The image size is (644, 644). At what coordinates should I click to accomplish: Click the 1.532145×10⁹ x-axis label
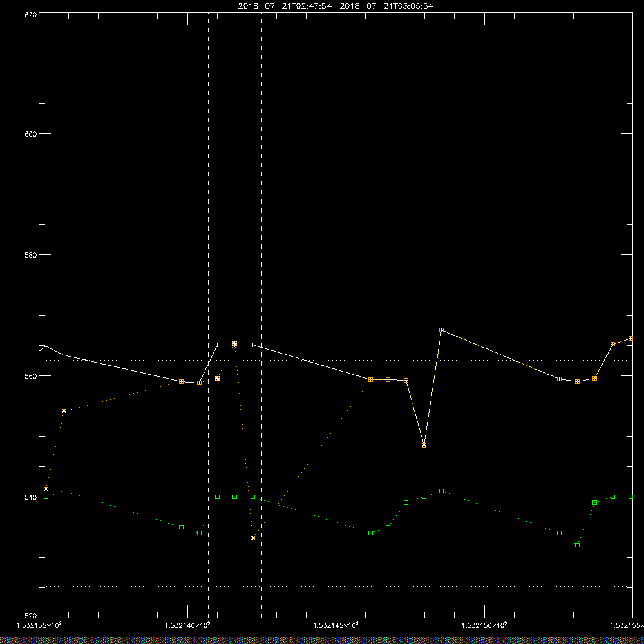point(336,625)
